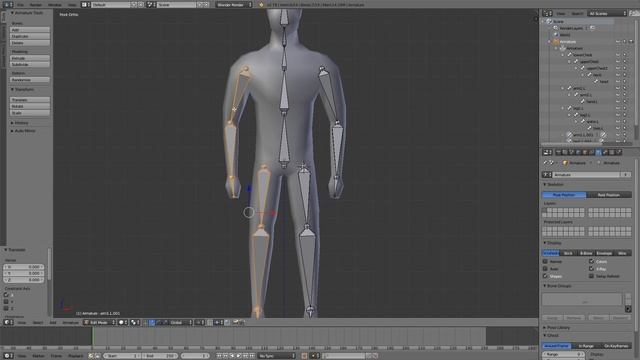Open the Scene properties tab

tap(571, 152)
